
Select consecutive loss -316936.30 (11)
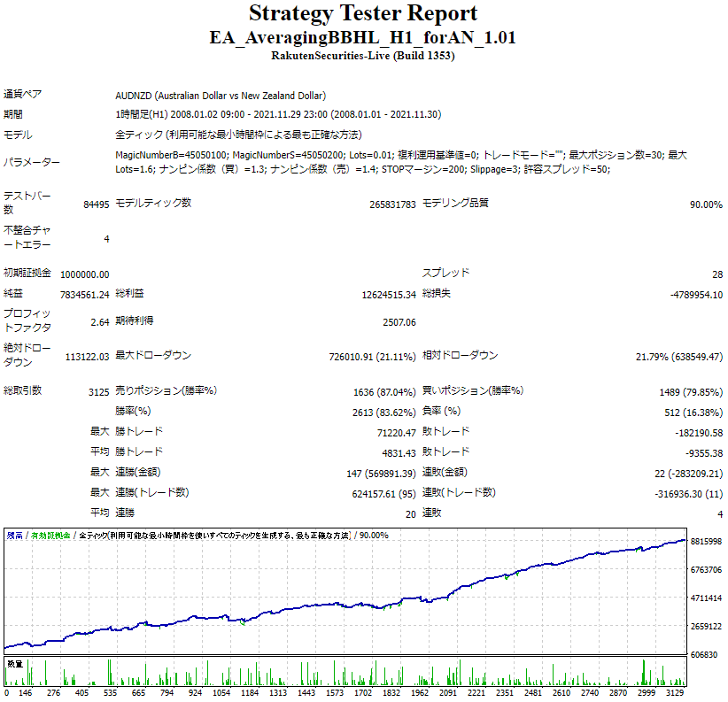click(x=688, y=494)
